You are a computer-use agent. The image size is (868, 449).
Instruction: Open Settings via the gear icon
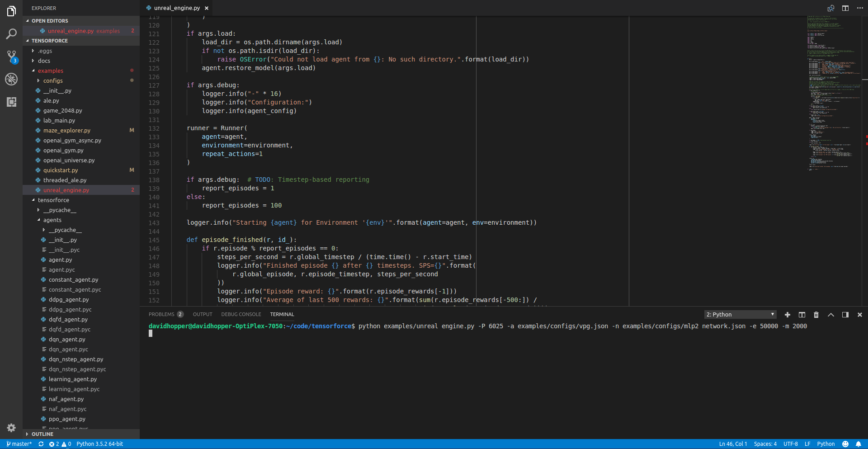[11, 428]
